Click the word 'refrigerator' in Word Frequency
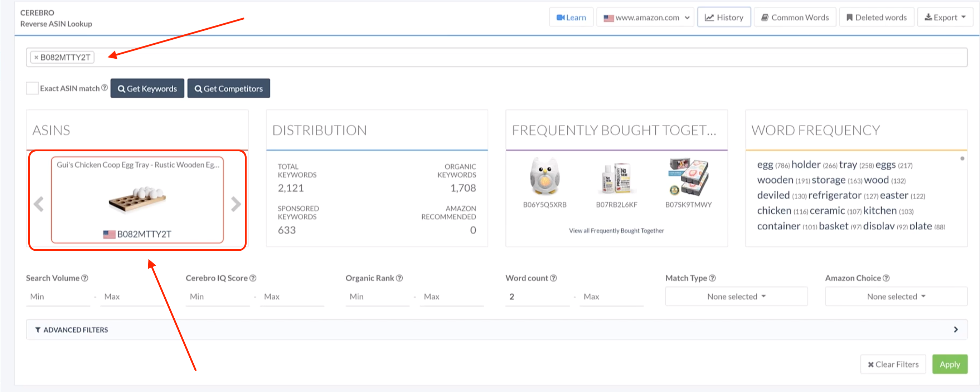 [x=835, y=195]
